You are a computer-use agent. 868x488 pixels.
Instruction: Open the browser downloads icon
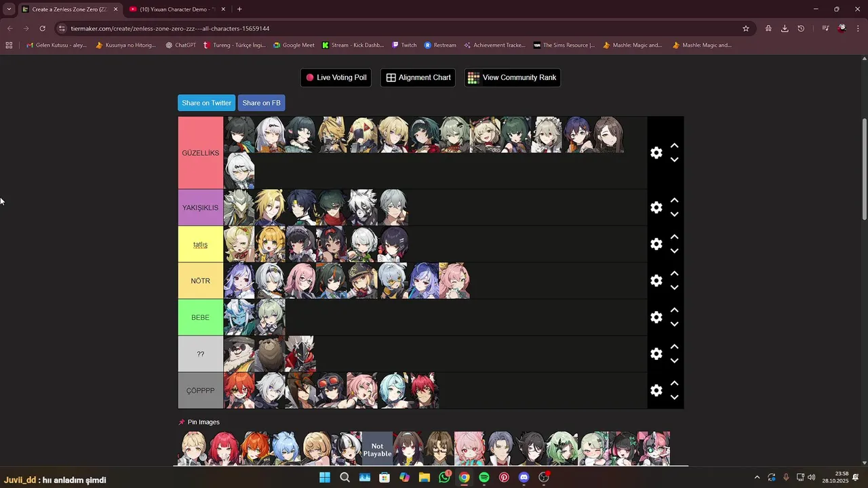[785, 28]
